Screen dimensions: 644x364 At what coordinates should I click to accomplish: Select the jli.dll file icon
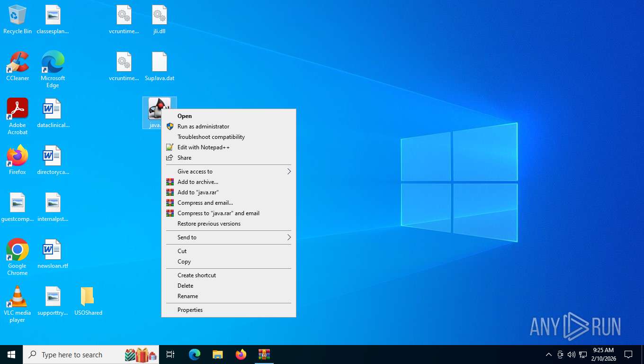tap(159, 20)
